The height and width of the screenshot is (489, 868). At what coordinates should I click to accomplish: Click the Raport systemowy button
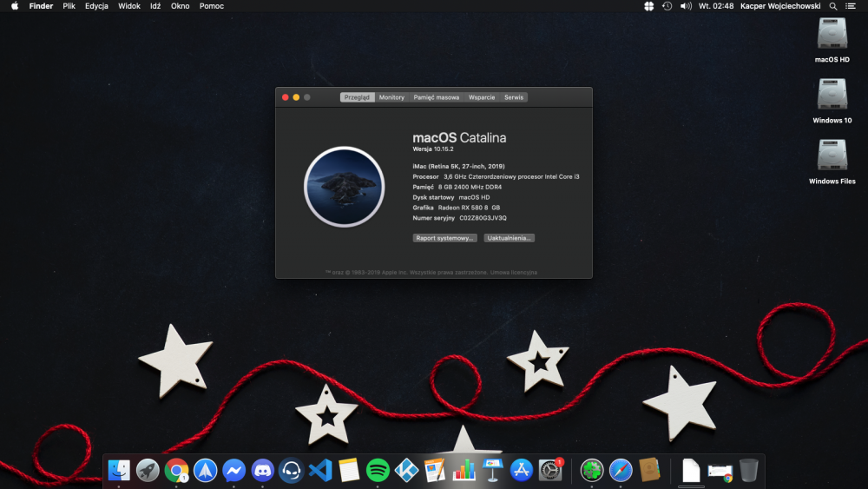444,238
